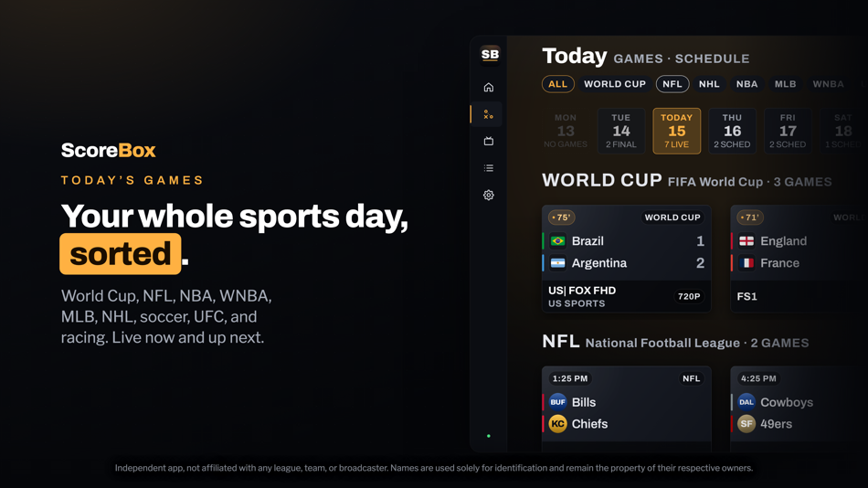Click the NFL tag on Bills card
This screenshot has width=868, height=488.
(691, 379)
